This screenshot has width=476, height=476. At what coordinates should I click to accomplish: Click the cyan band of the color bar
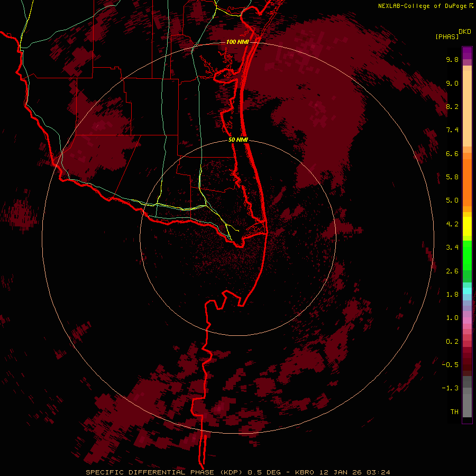click(467, 291)
